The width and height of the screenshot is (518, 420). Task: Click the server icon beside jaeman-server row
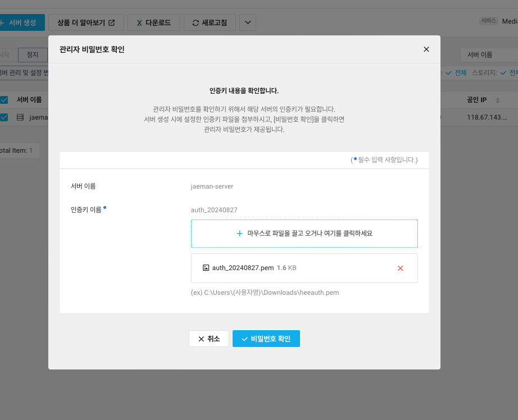(x=20, y=117)
